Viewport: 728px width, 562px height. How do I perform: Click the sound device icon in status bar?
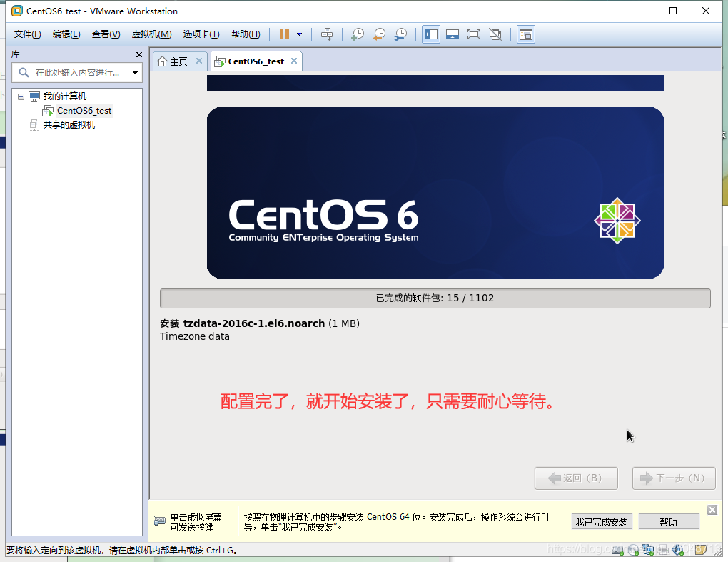tap(677, 551)
